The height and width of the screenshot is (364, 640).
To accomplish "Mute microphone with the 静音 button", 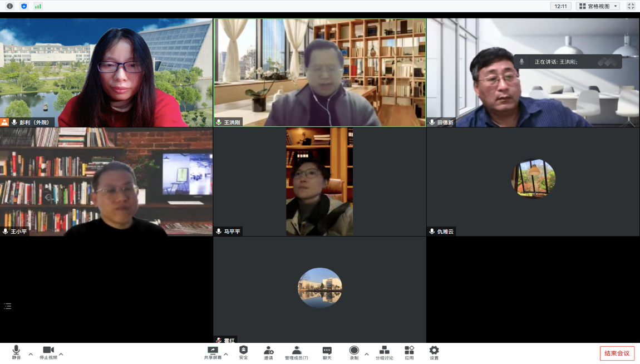I will (16, 352).
